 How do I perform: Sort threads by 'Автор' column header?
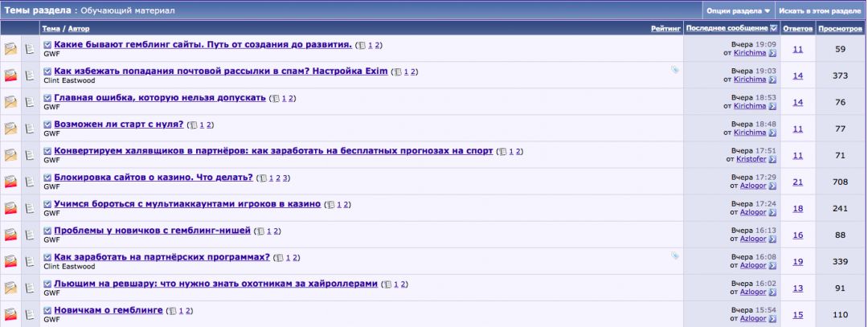tap(79, 28)
